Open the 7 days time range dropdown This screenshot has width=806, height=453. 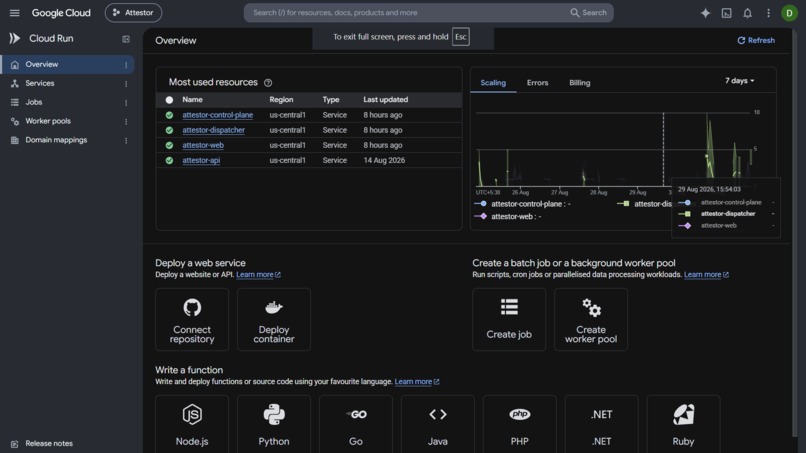(x=739, y=81)
